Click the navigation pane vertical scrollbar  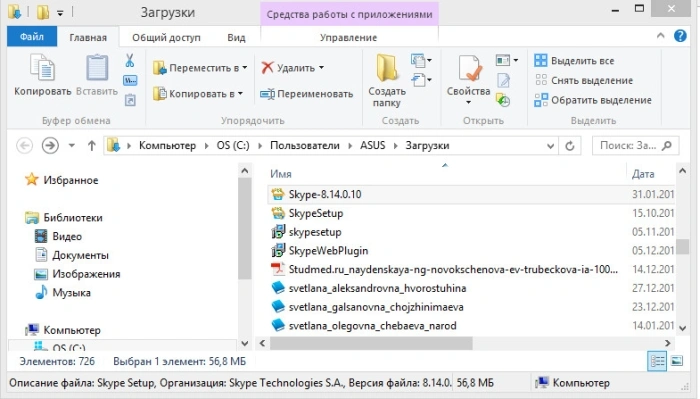245,229
